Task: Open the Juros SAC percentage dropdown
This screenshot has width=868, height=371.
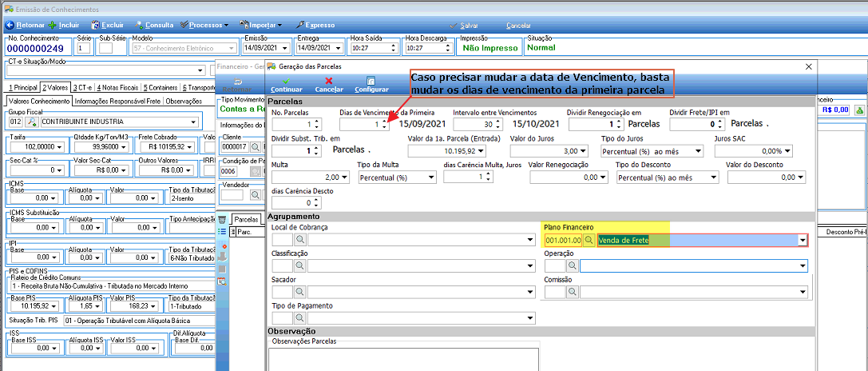Action: pyautogui.click(x=787, y=151)
